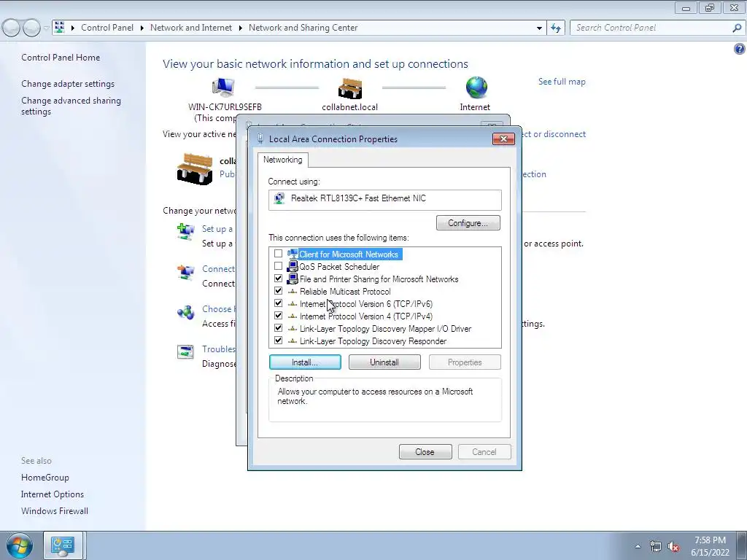Open Windows Firewall link

(x=54, y=511)
